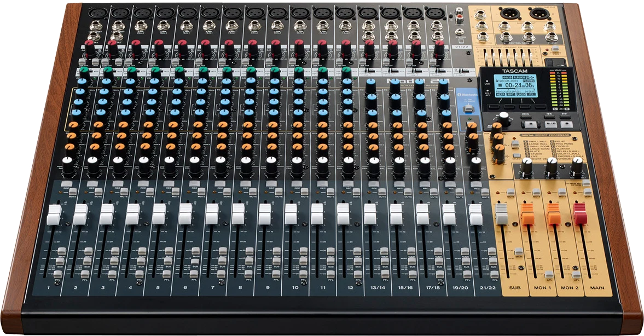Select the channel 12 fader
Image resolution: width=644 pixels, height=336 pixels.
pos(343,214)
